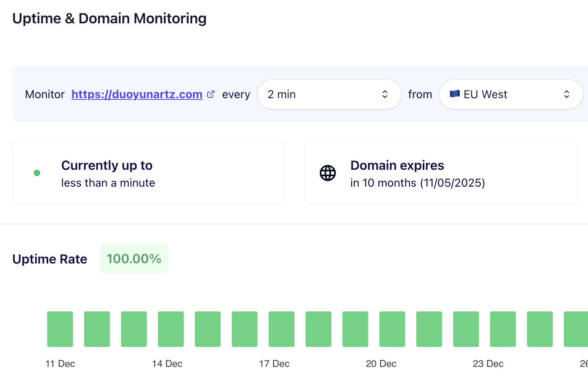
Task: Click the 'less than a minute' text
Action: tap(108, 183)
